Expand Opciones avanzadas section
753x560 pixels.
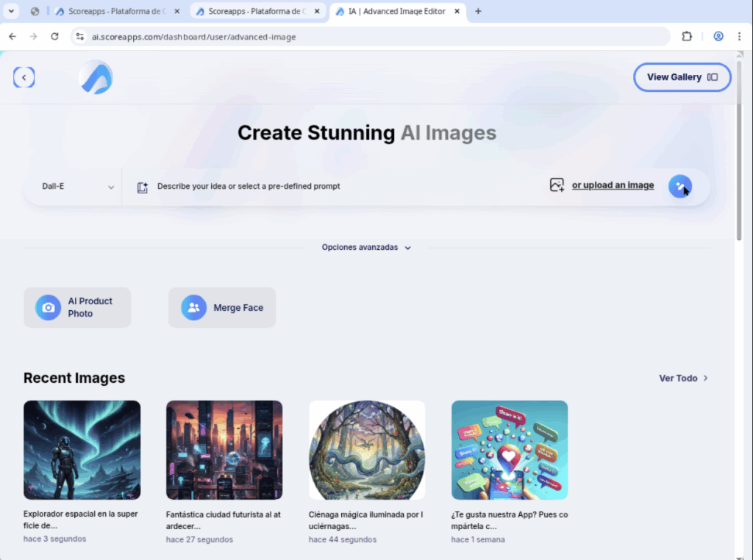click(x=366, y=248)
